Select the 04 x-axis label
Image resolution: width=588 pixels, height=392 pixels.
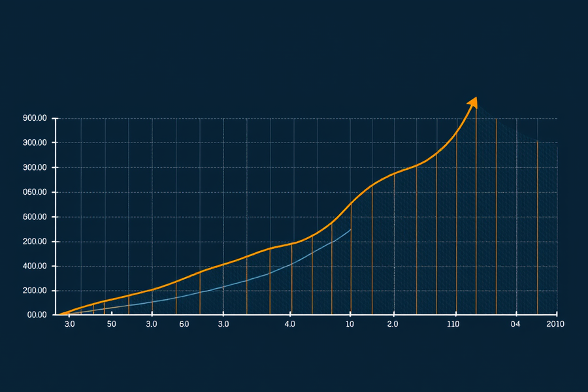[x=515, y=324]
